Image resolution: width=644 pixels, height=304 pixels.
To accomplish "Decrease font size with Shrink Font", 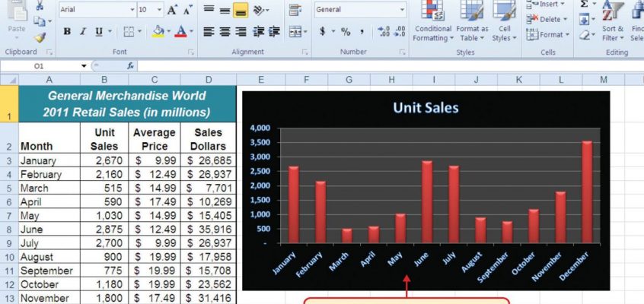I will pyautogui.click(x=188, y=10).
